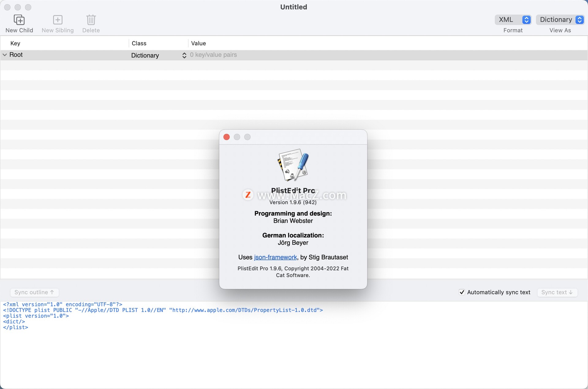Click the Class column header

[139, 43]
